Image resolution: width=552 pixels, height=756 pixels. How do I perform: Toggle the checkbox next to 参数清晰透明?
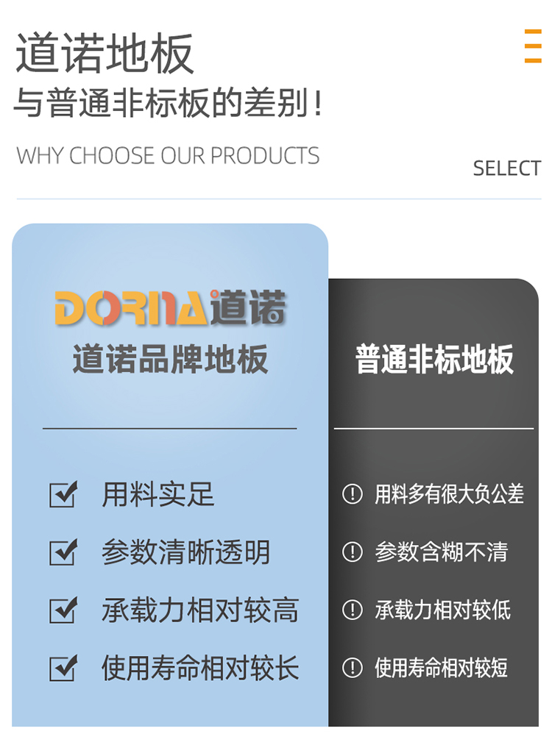tap(63, 552)
